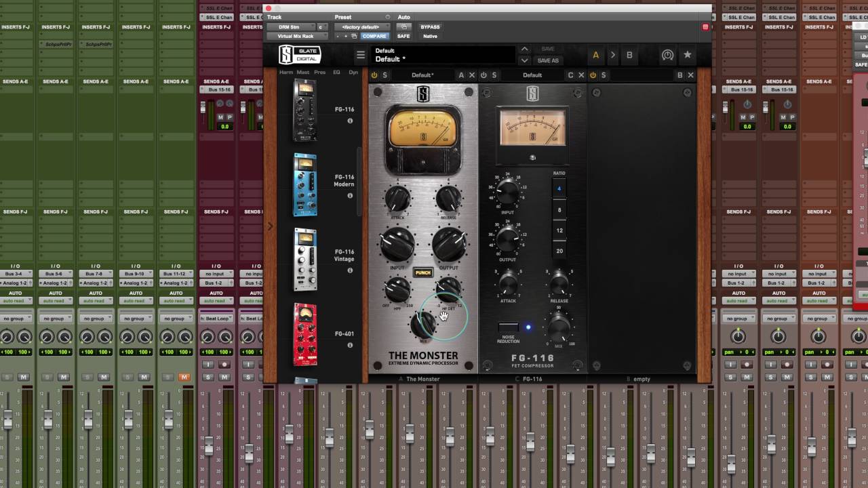868x488 pixels.
Task: Select ratio 8 on FG-116
Action: click(559, 210)
